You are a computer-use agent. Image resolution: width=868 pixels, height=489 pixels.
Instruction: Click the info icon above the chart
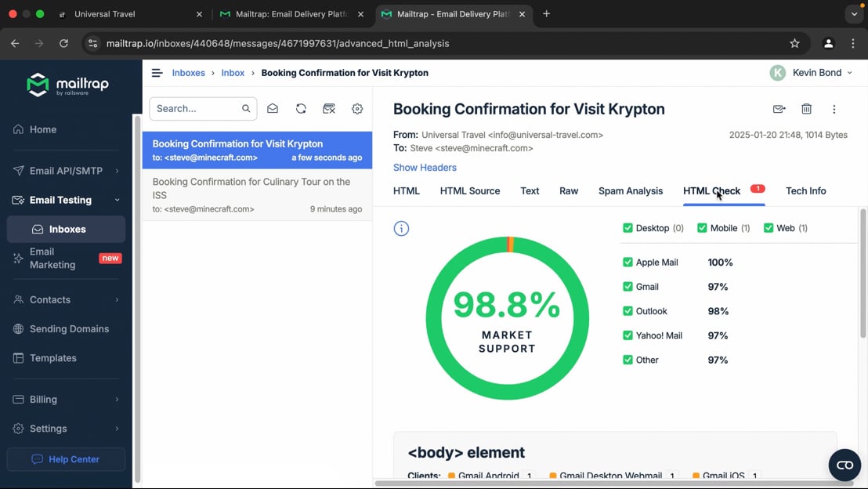(x=401, y=229)
